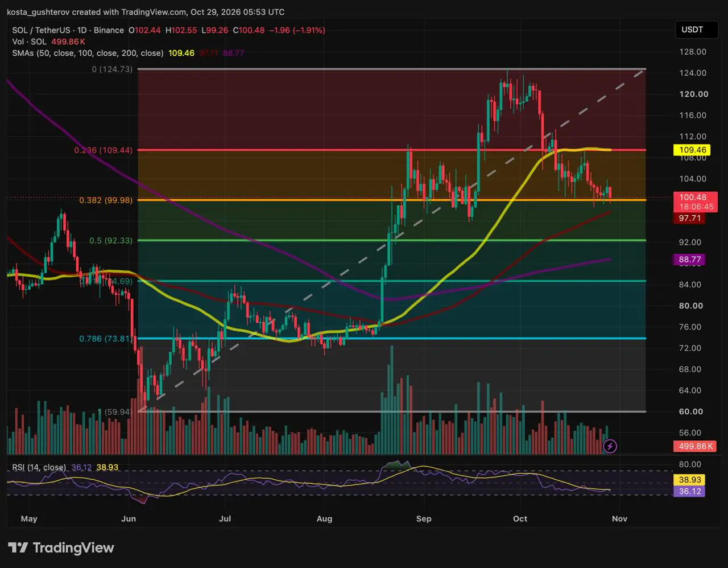Open the USDT currency selector
The width and height of the screenshot is (728, 568).
pyautogui.click(x=692, y=30)
